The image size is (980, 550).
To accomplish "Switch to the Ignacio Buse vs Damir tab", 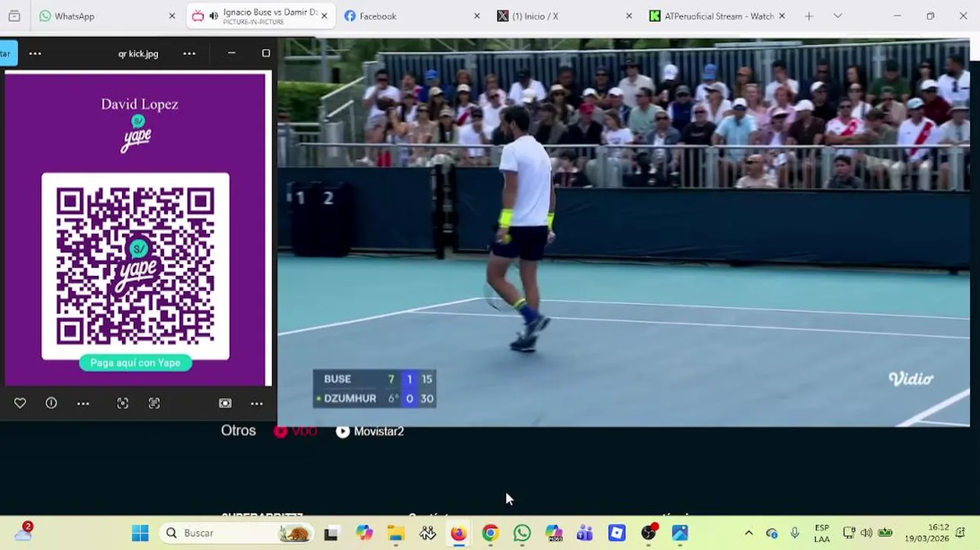I will [260, 16].
